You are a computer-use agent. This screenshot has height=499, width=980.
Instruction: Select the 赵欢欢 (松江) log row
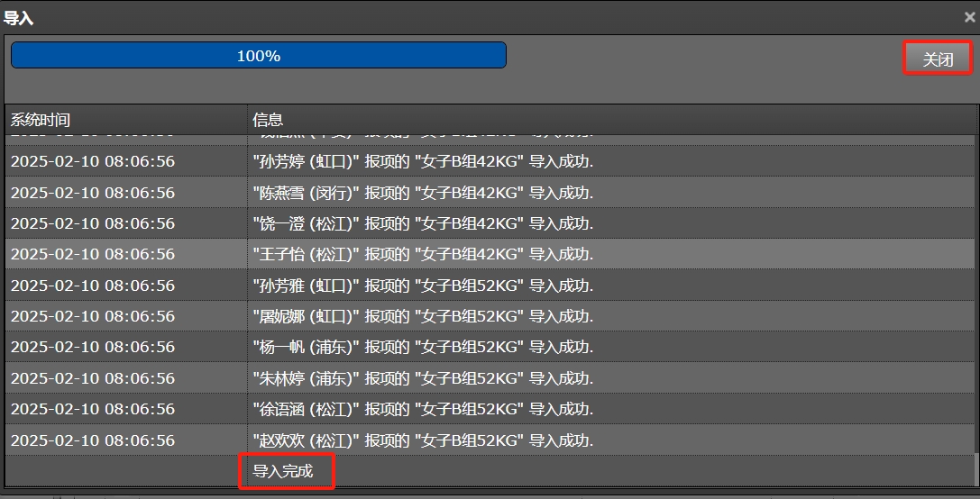click(423, 440)
